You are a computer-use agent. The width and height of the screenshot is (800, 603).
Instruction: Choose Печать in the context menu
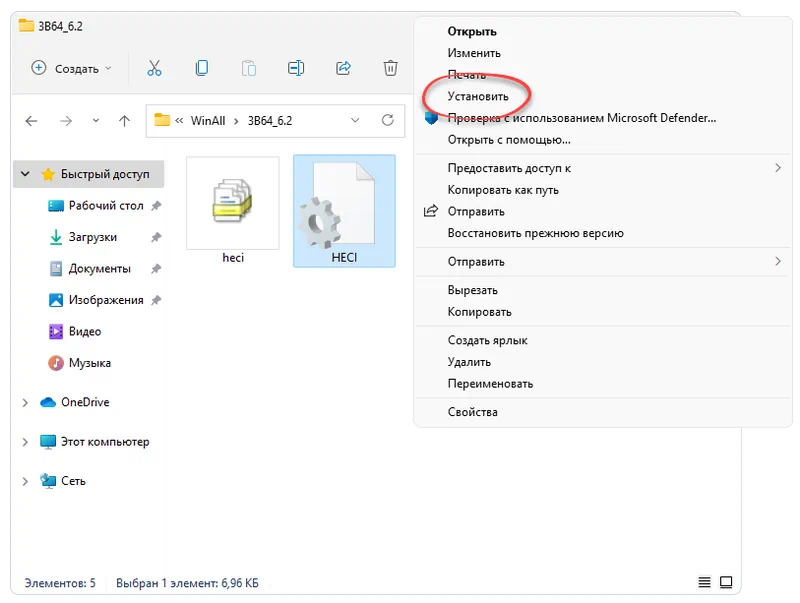pos(467,75)
